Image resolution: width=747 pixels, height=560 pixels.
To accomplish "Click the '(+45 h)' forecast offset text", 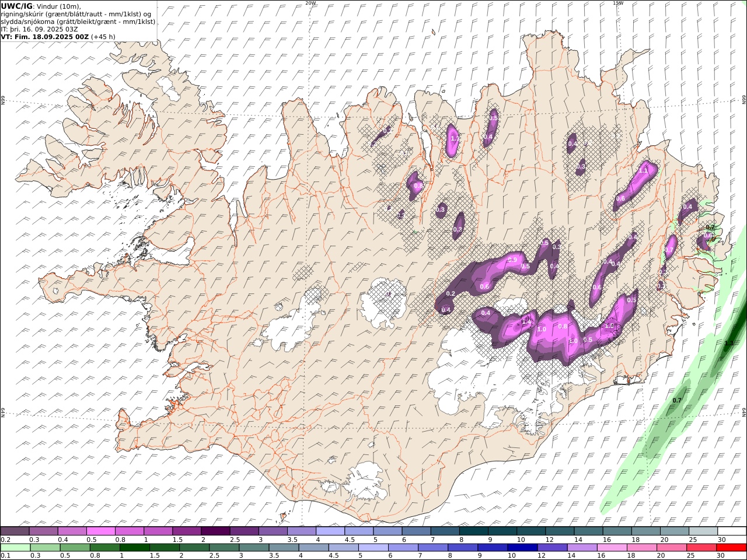I will point(103,37).
